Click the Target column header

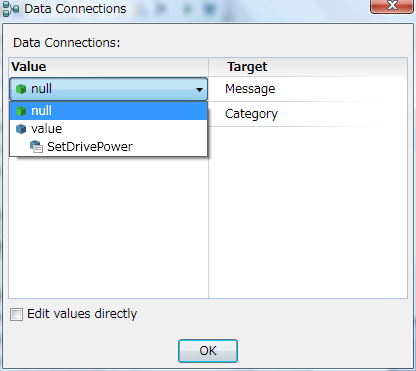coord(308,67)
